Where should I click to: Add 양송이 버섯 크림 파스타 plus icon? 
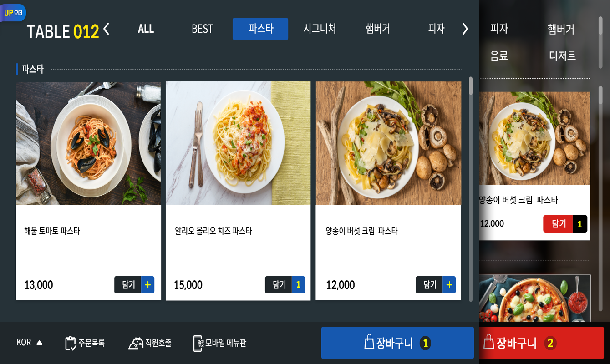pos(449,285)
